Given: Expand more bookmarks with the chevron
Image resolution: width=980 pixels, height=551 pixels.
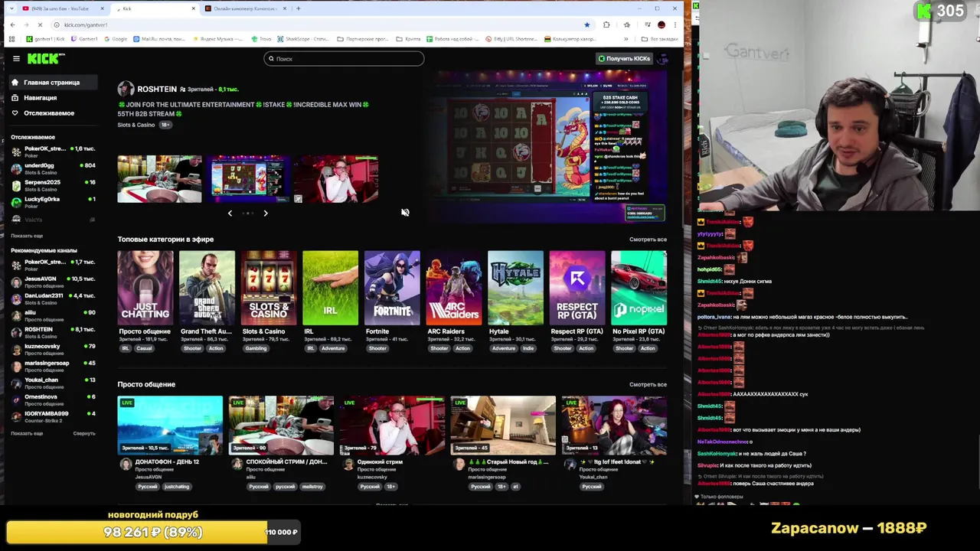Looking at the screenshot, I should coord(626,39).
